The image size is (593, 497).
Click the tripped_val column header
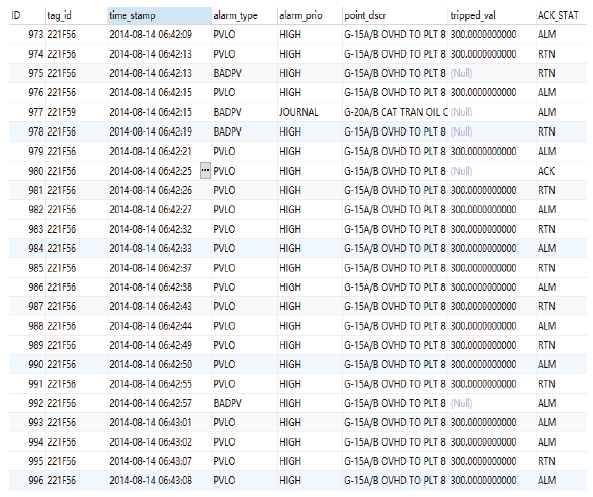coord(492,16)
